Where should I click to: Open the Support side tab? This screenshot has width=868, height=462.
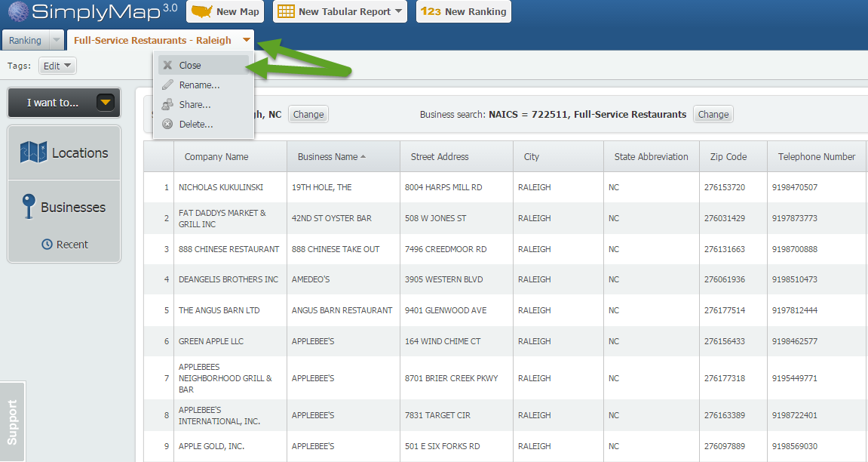[12, 422]
